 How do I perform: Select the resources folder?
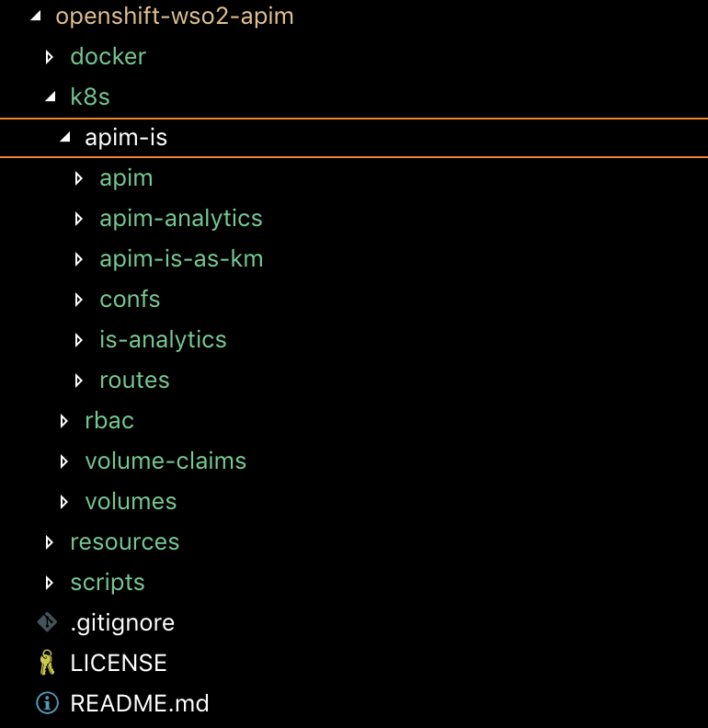124,542
